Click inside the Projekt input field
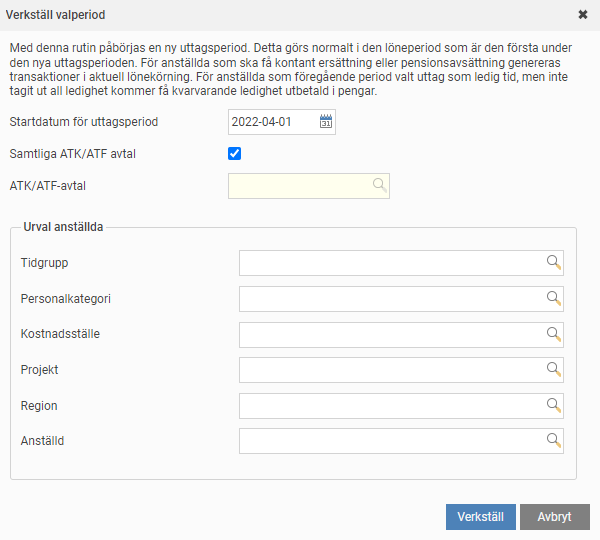This screenshot has height=540, width=600. (390, 370)
